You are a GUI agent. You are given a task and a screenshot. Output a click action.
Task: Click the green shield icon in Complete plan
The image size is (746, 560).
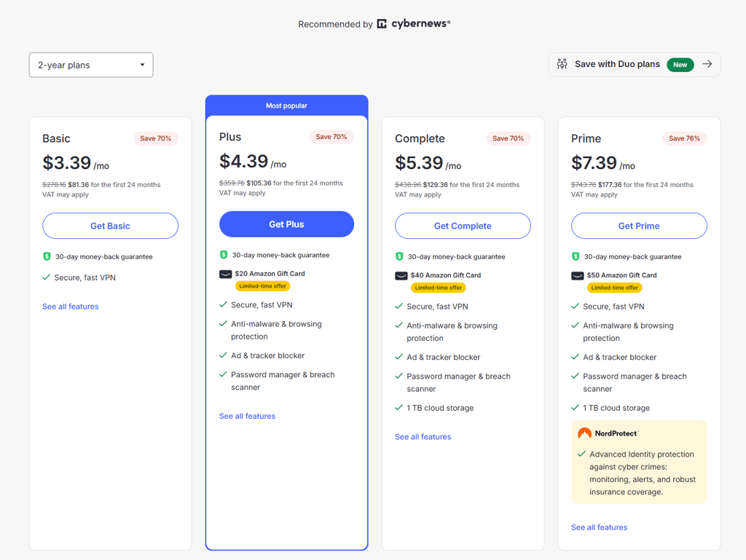(x=399, y=257)
